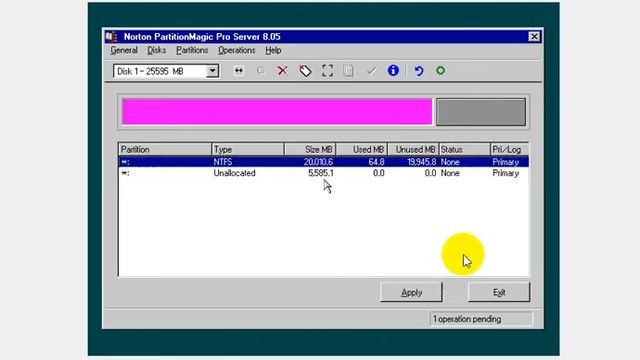Viewport: 640px width, 360px height.
Task: Open partition Info via blue i icon
Action: 393,71
